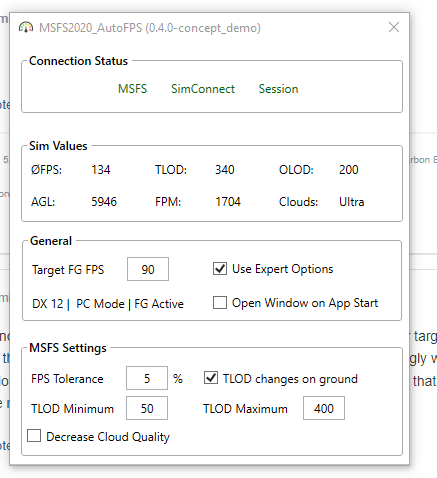Click the Target FG FPS input field
This screenshot has width=437, height=478.
click(148, 269)
